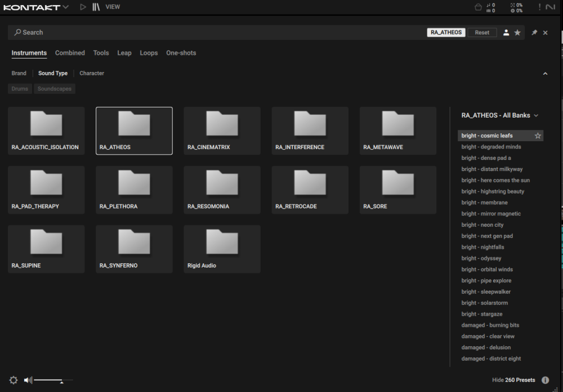Open the RA_SUPINE folder
The image size is (563, 392).
(46, 249)
